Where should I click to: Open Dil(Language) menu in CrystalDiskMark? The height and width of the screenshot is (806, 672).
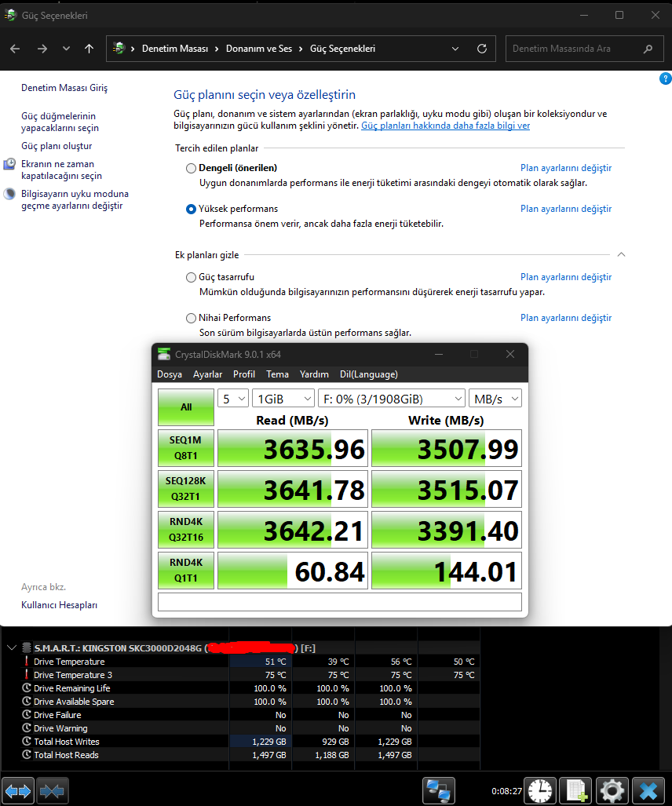coord(369,374)
